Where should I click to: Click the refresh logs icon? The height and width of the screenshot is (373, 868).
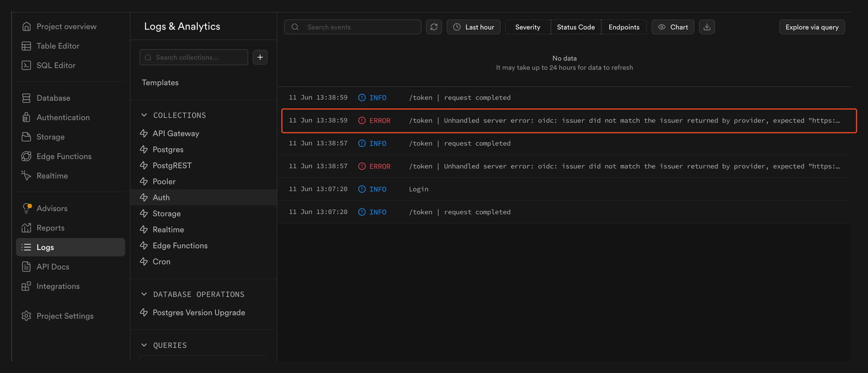click(x=434, y=27)
